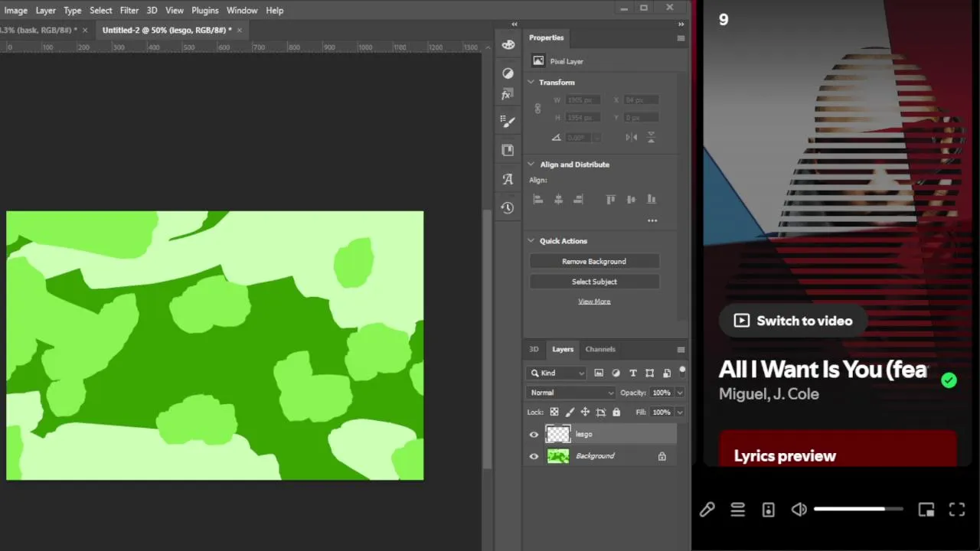Hide the Background layer eye icon

(x=534, y=456)
